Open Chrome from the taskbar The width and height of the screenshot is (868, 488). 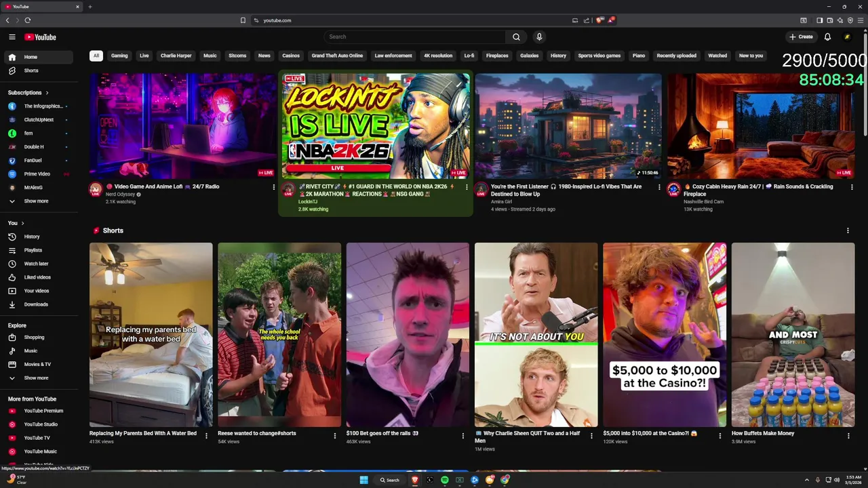click(505, 480)
